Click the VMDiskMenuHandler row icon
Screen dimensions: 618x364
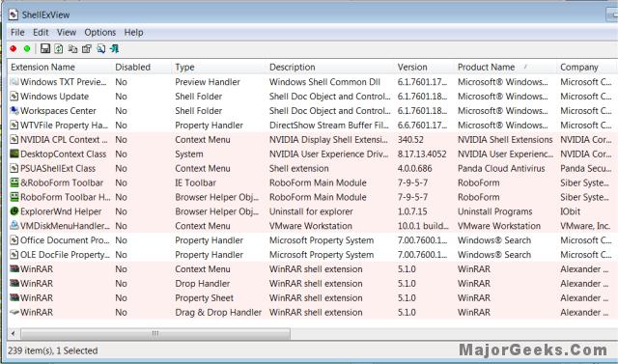click(x=14, y=226)
